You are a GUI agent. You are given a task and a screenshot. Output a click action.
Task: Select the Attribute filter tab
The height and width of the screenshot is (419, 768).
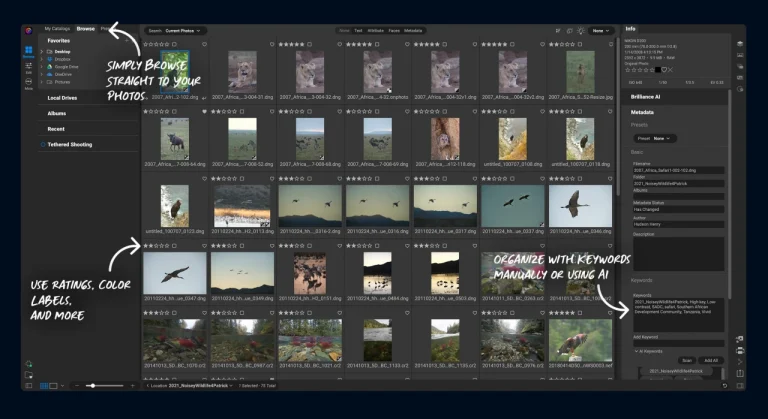point(376,30)
